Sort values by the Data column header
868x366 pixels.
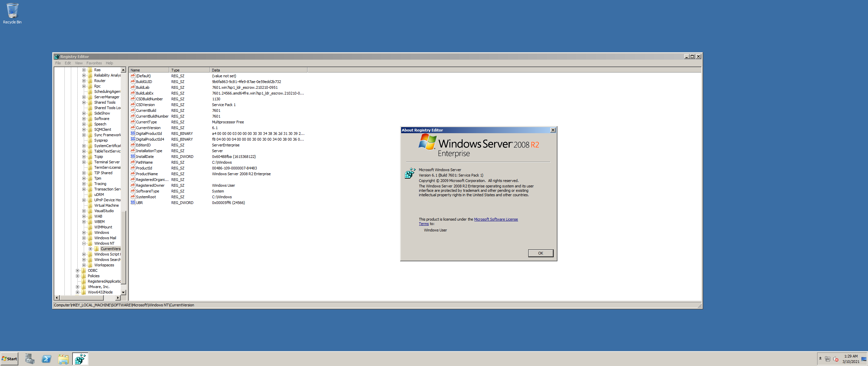tap(258, 70)
